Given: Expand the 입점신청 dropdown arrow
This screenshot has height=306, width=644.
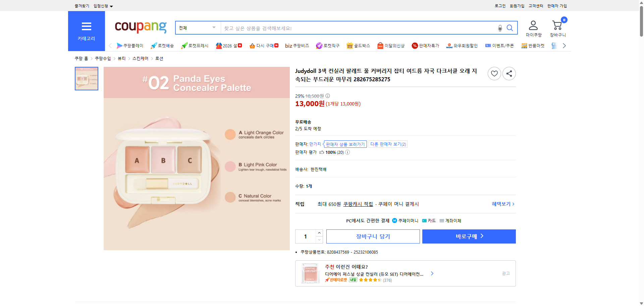Looking at the screenshot, I should click(x=112, y=6).
